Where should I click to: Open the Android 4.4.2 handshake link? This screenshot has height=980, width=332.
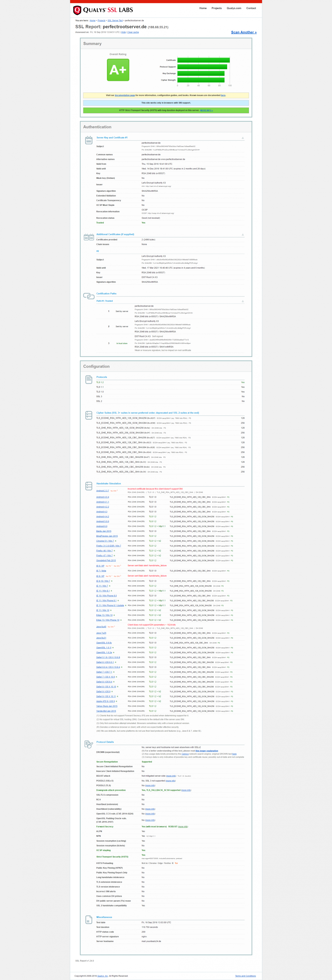click(102, 517)
